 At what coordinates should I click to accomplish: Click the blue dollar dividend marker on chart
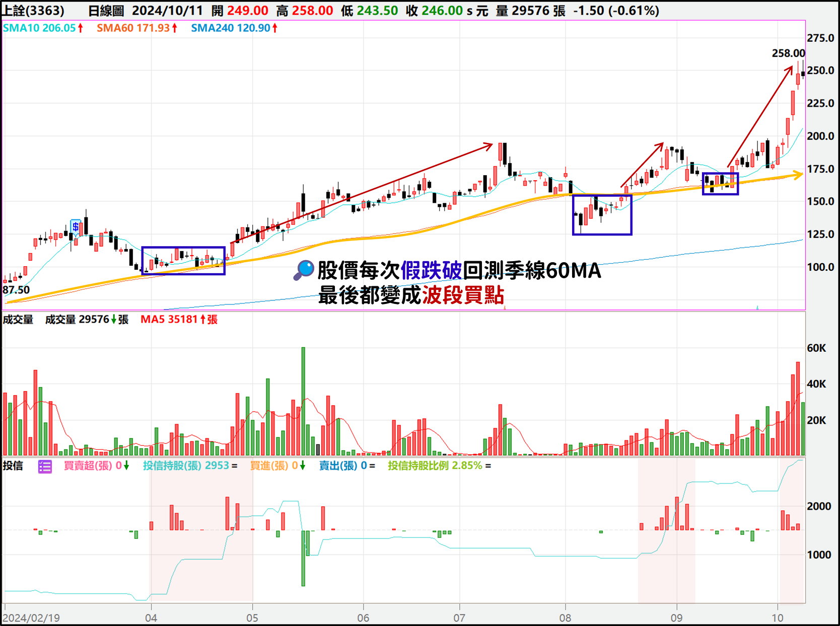76,226
